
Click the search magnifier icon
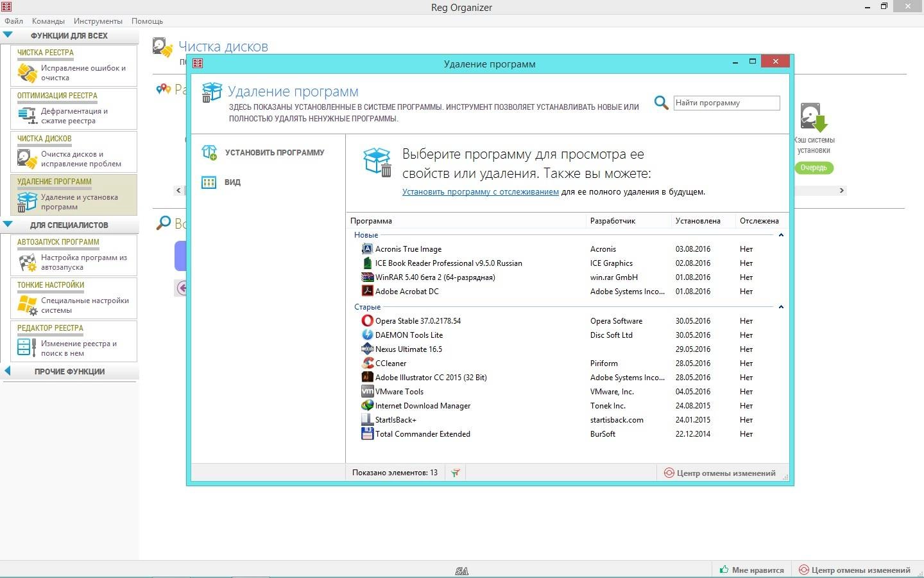(661, 103)
